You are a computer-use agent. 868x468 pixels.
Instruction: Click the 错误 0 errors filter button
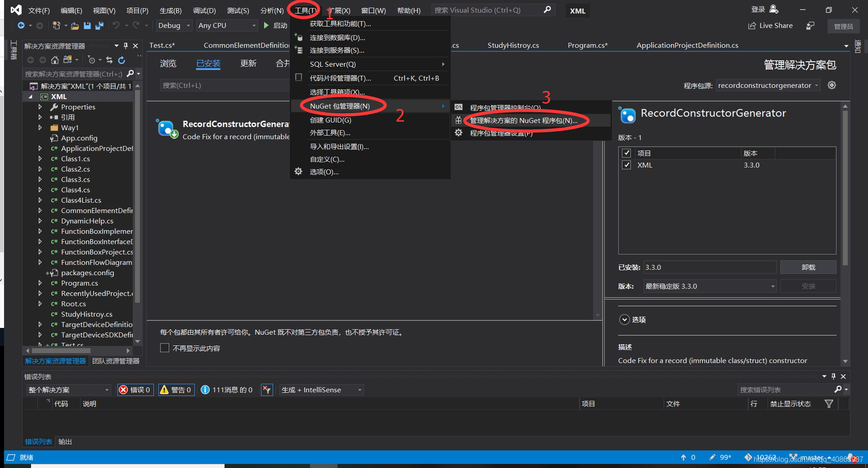click(x=135, y=390)
